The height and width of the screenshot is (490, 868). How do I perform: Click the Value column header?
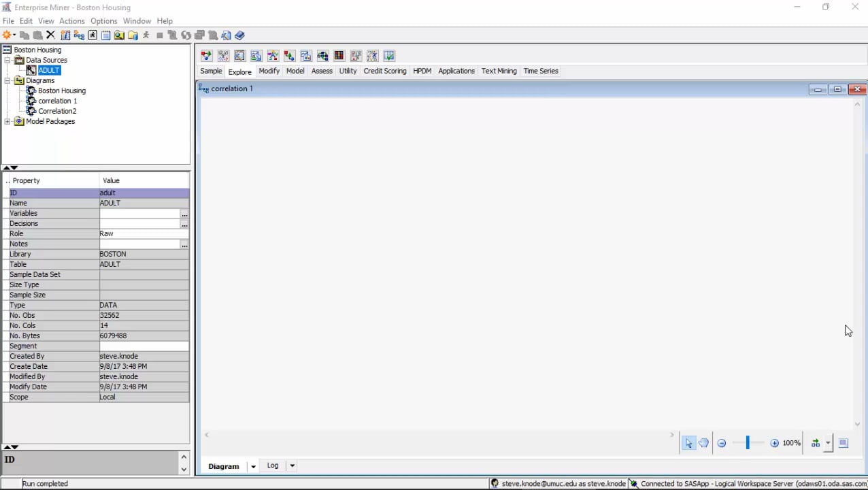point(144,180)
